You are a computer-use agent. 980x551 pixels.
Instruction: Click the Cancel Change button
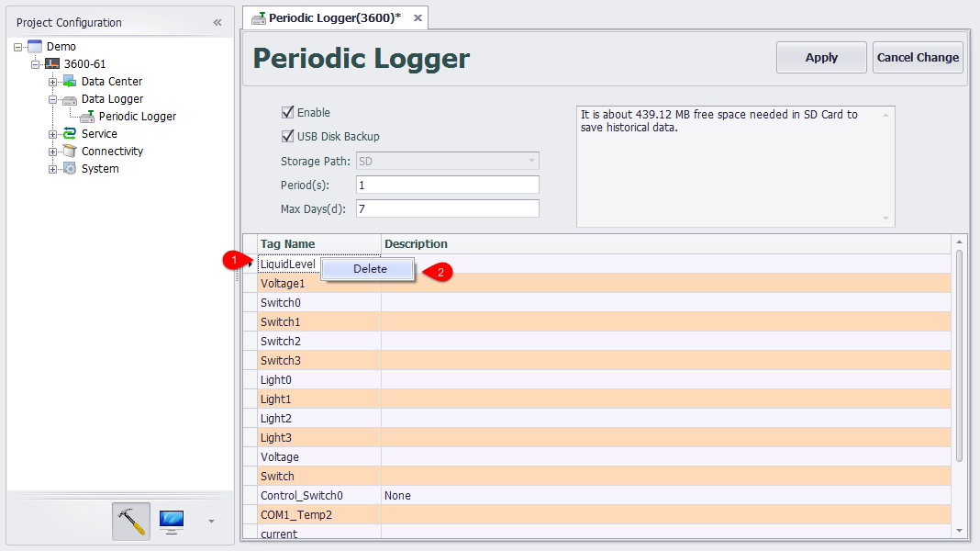(918, 57)
